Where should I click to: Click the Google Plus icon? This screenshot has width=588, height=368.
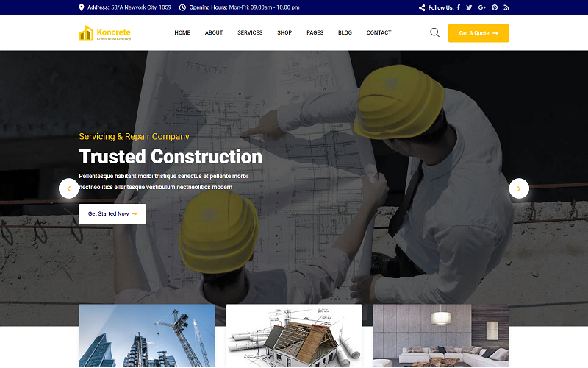pyautogui.click(x=482, y=7)
